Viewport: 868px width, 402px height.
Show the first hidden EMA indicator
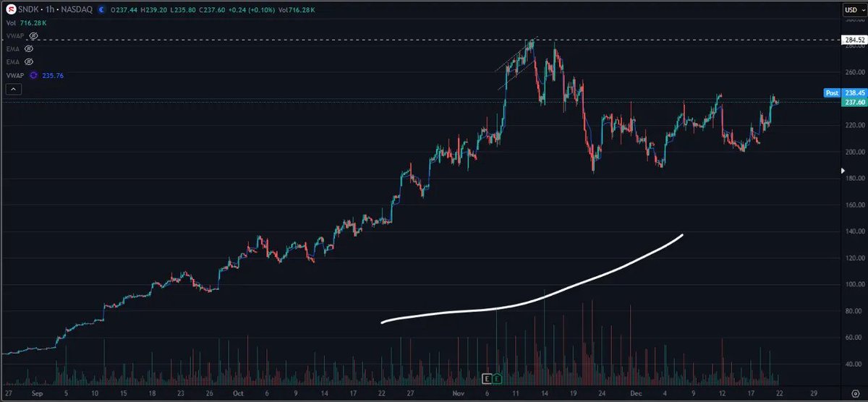28,48
